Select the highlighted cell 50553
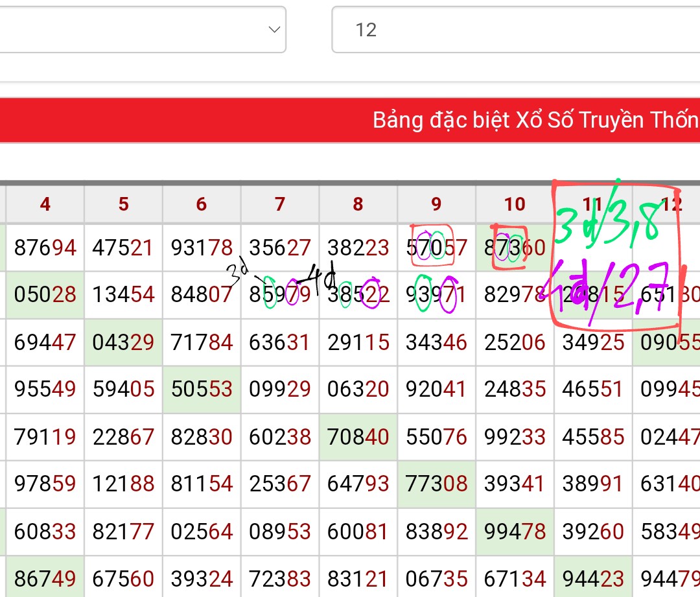 [x=202, y=390]
